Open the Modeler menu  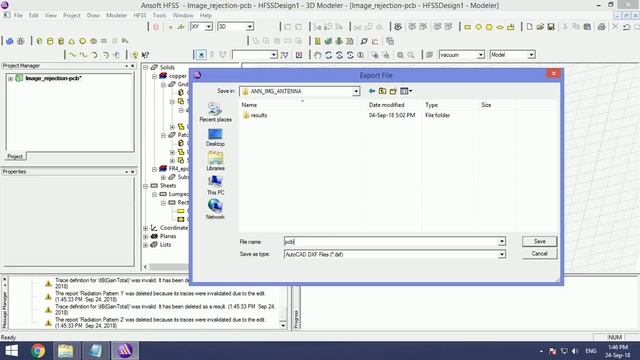pyautogui.click(x=116, y=16)
